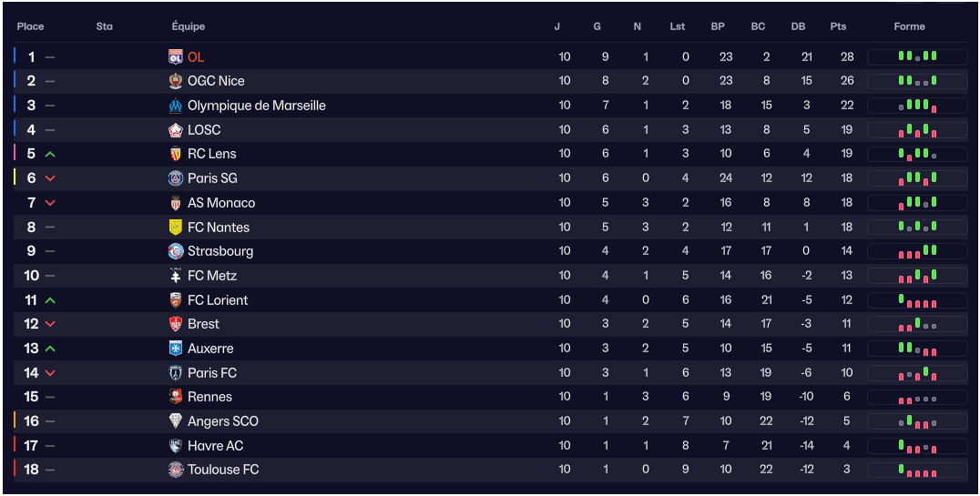Open the FC Lorient team link
Screen dimensions: 980x496
[x=218, y=300]
